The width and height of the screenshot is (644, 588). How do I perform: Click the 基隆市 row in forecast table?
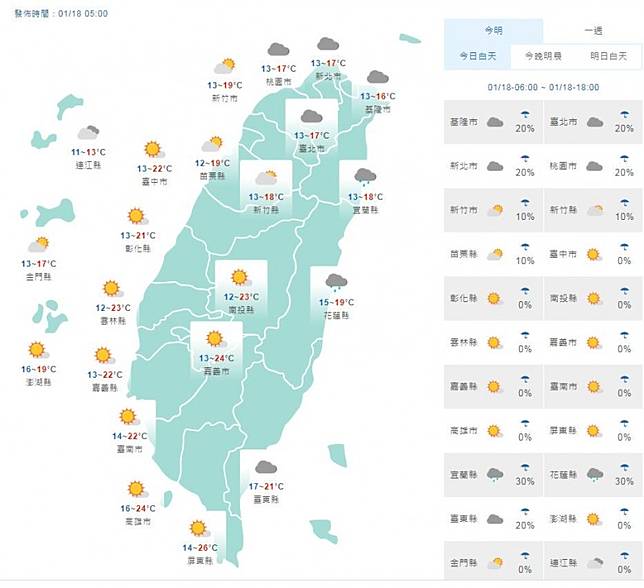pyautogui.click(x=492, y=123)
